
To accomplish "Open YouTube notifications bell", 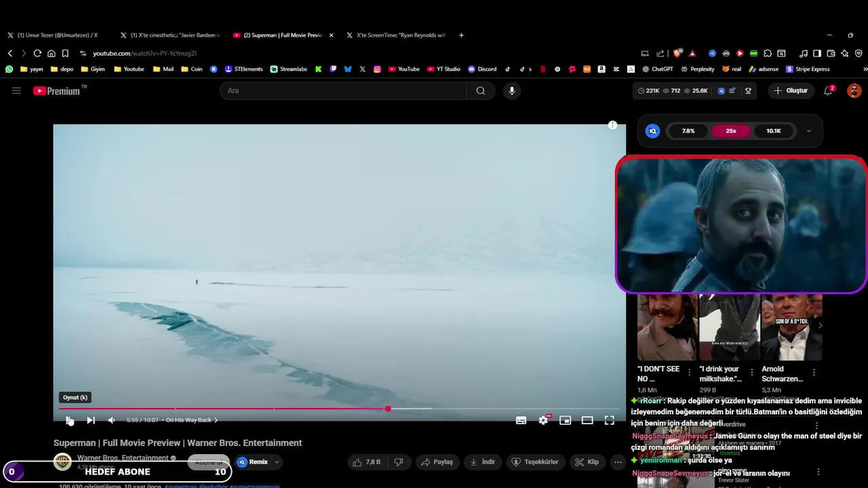I will pos(828,91).
